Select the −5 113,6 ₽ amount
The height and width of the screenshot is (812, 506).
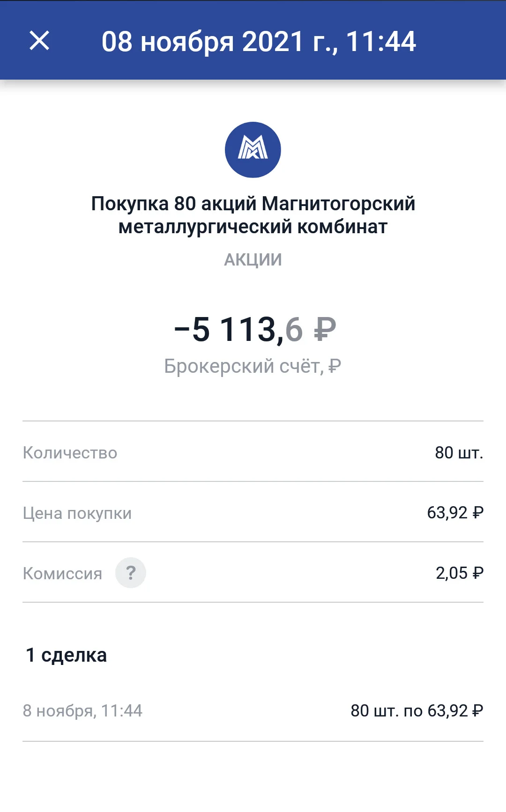(255, 330)
